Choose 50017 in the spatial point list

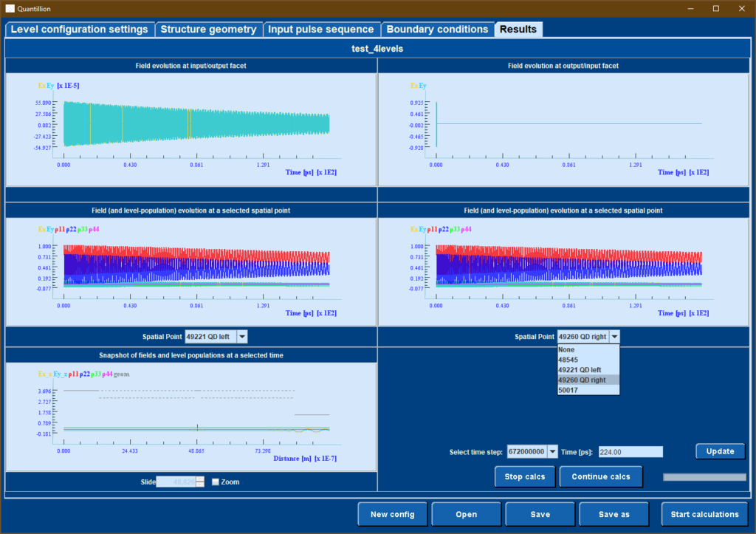click(588, 390)
